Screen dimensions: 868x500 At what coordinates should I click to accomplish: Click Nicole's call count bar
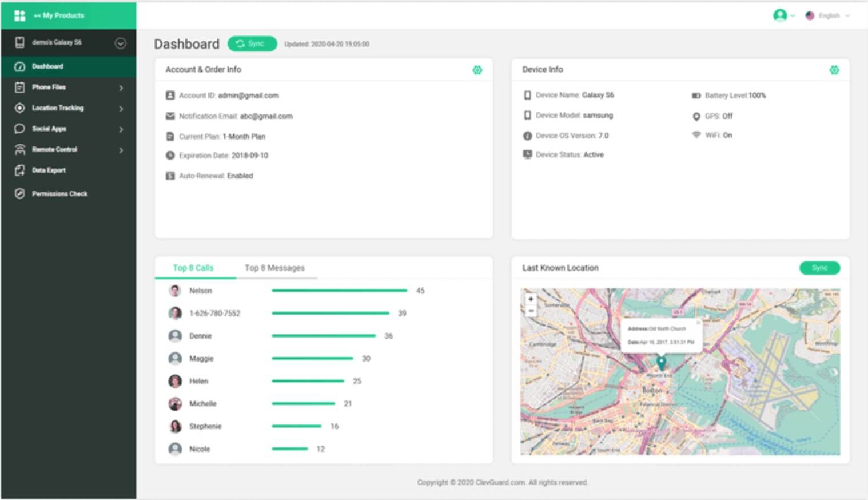(x=290, y=449)
